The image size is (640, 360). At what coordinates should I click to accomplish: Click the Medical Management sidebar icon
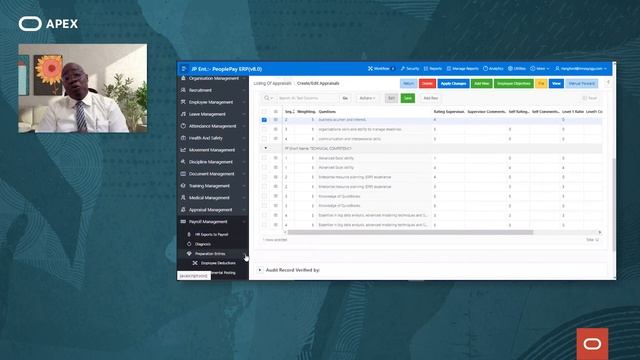183,198
